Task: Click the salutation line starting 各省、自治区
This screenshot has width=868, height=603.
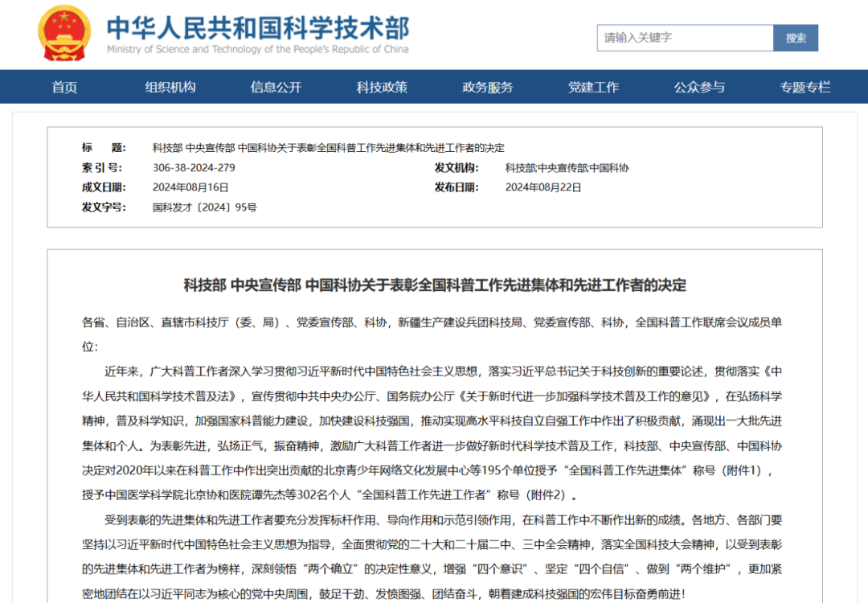Action: [x=432, y=322]
